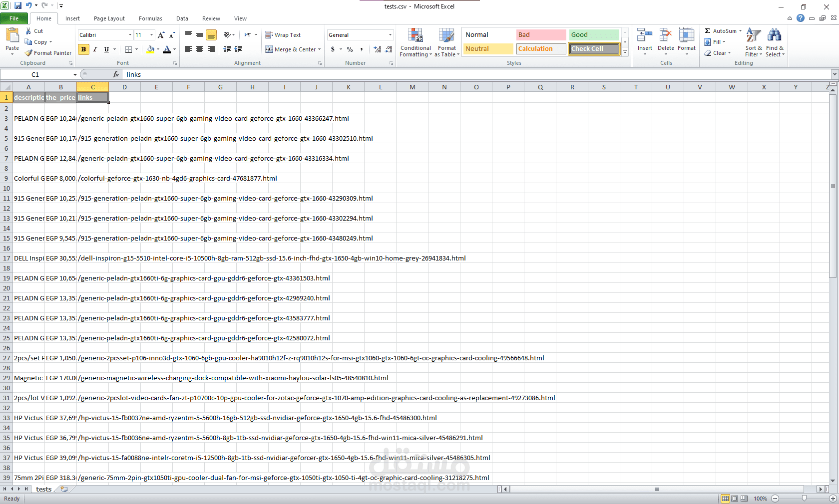Image resolution: width=839 pixels, height=504 pixels.
Task: Open the File tab
Action: coord(14,18)
